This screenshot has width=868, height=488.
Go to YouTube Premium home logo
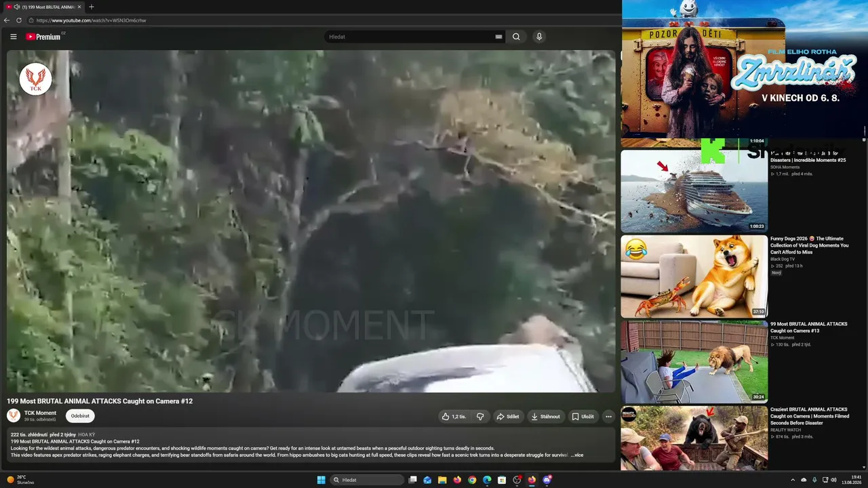pyautogui.click(x=43, y=37)
